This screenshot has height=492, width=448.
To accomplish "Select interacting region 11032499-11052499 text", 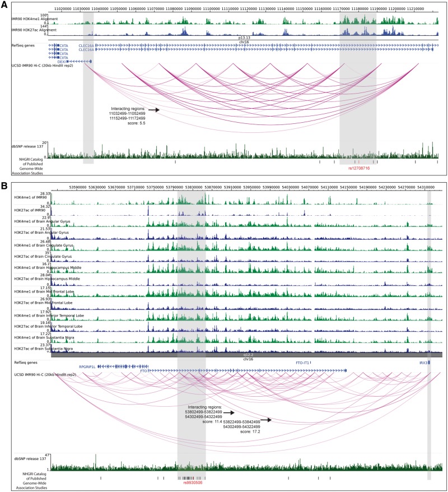I will pyautogui.click(x=127, y=113).
